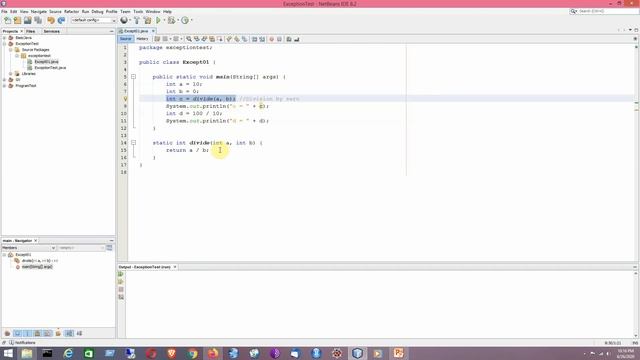Close the Navigator panel tab
The width and height of the screenshot is (640, 360).
click(36, 241)
